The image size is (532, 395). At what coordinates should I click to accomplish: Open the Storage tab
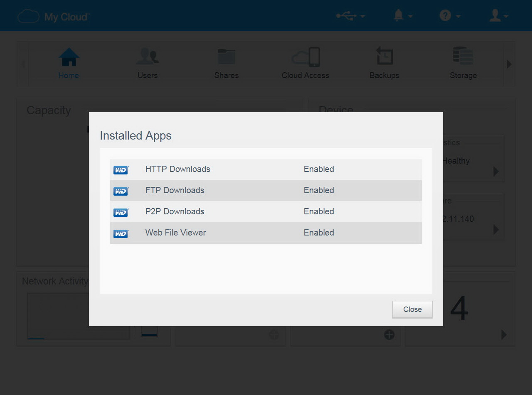click(x=463, y=64)
